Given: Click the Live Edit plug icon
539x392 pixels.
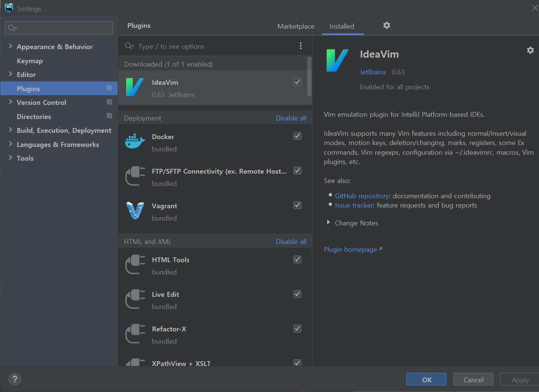Looking at the screenshot, I should coord(135,299).
